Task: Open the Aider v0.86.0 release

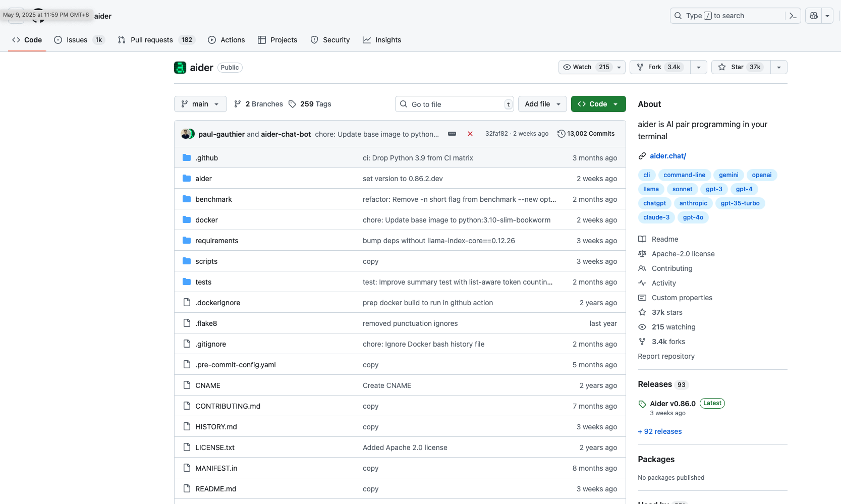Action: tap(672, 404)
